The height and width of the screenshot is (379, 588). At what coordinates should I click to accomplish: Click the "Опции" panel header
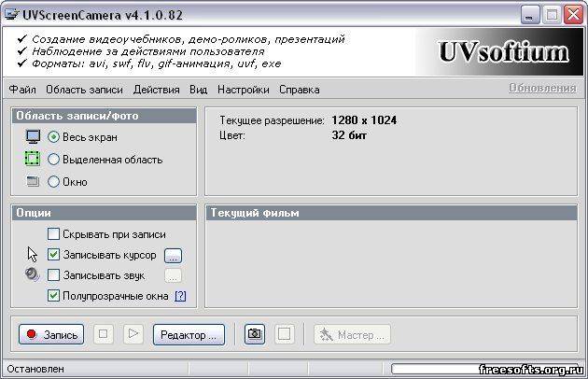pyautogui.click(x=105, y=213)
